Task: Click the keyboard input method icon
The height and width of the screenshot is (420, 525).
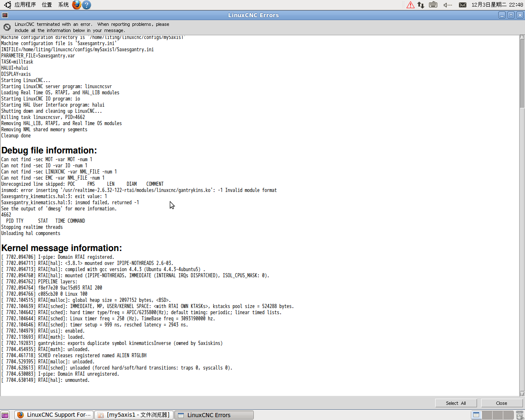Action: (x=433, y=5)
